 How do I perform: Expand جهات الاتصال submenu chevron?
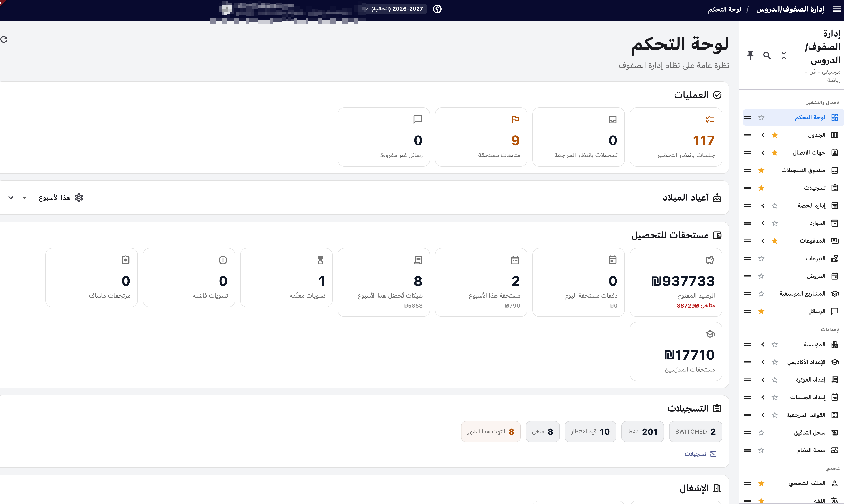tap(763, 153)
